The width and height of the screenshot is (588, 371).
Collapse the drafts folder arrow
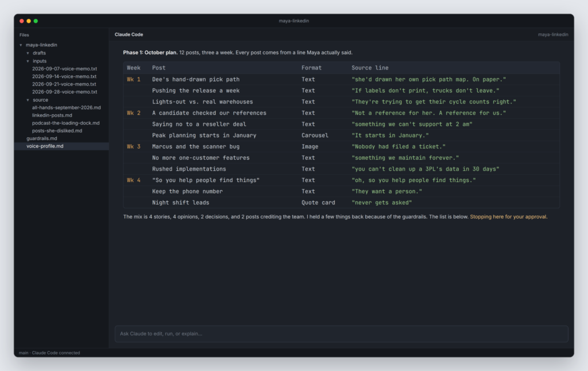[x=28, y=53]
